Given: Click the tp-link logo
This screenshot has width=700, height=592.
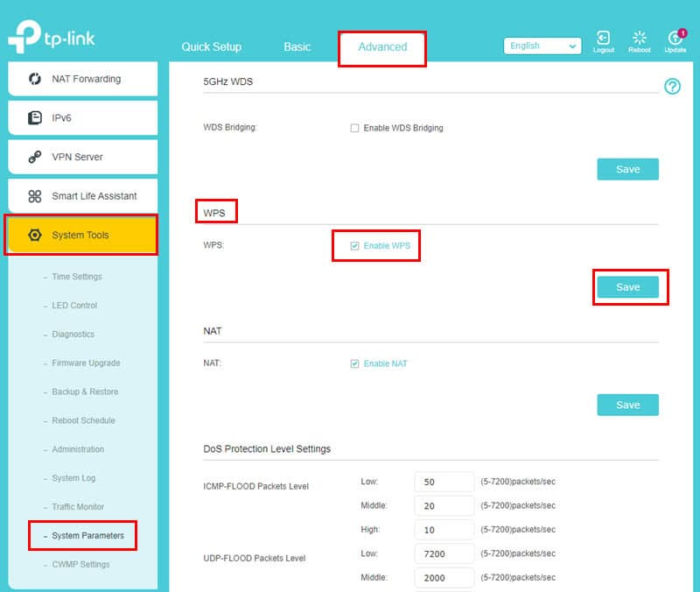Looking at the screenshot, I should pos(52,37).
